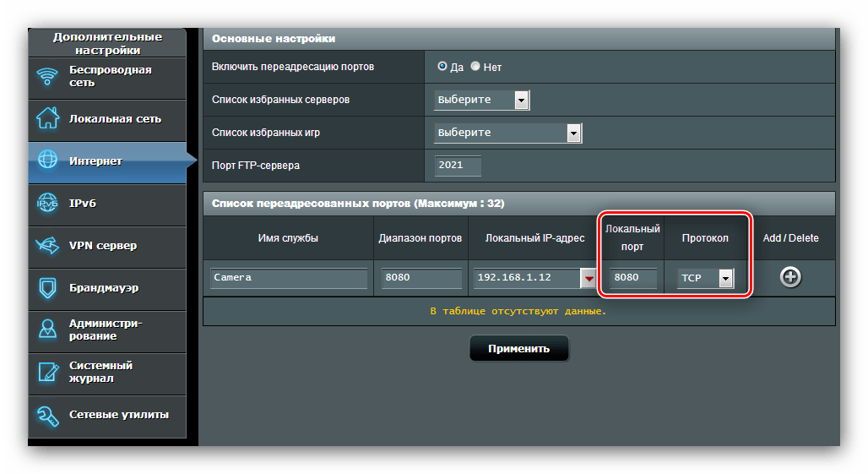This screenshot has width=868, height=474.
Task: Click the Локальный IP-адрес column header
Action: 534,238
